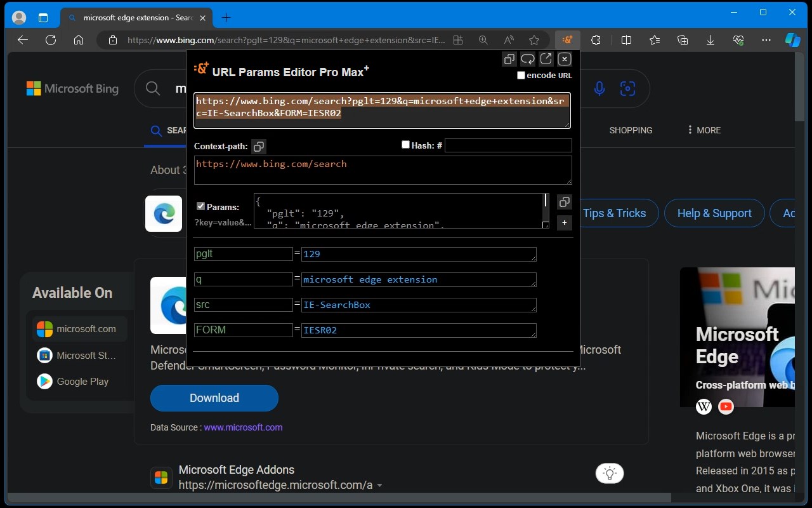Toggle the Hash checkbox
The width and height of the screenshot is (812, 508).
click(x=406, y=145)
